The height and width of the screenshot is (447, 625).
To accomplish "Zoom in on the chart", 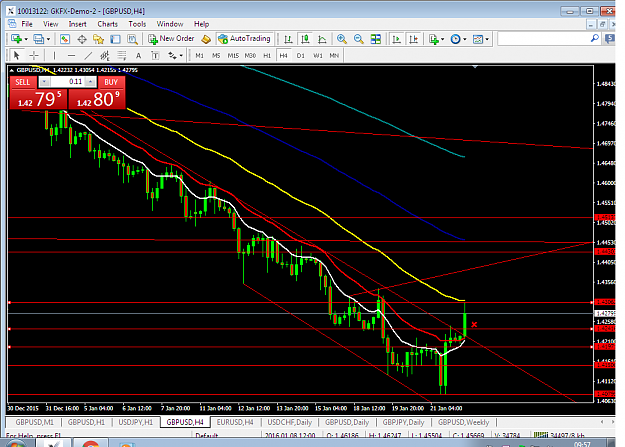I will point(342,39).
